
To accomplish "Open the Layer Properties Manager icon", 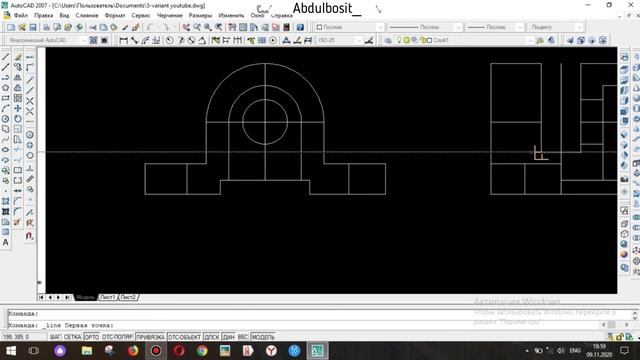I will [x=388, y=40].
